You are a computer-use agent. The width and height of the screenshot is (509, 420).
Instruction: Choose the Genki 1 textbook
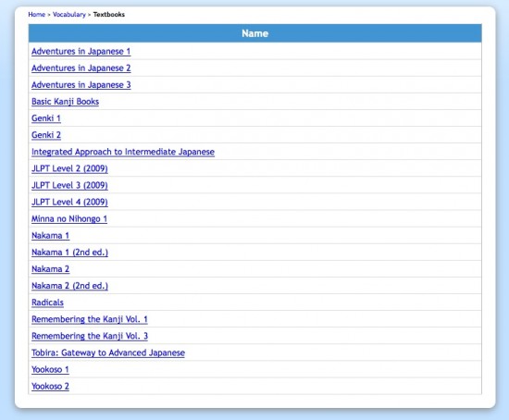tap(45, 118)
